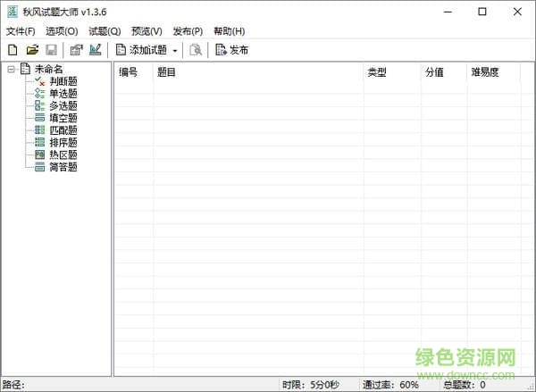
Task: Click the 热区题 image icon
Action: tap(40, 154)
